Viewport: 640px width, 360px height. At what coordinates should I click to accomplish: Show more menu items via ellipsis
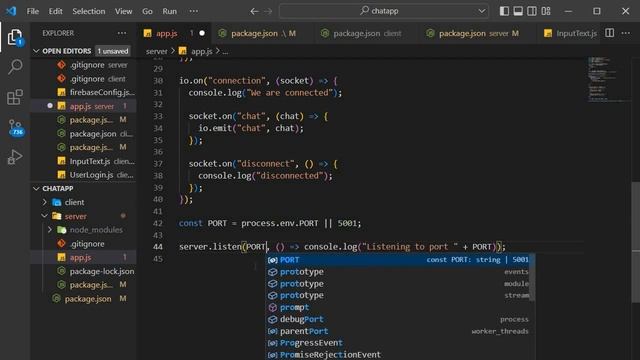coord(193,11)
